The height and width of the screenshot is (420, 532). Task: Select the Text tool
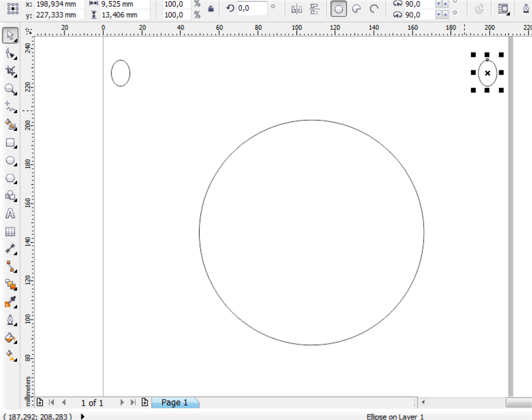click(x=9, y=214)
